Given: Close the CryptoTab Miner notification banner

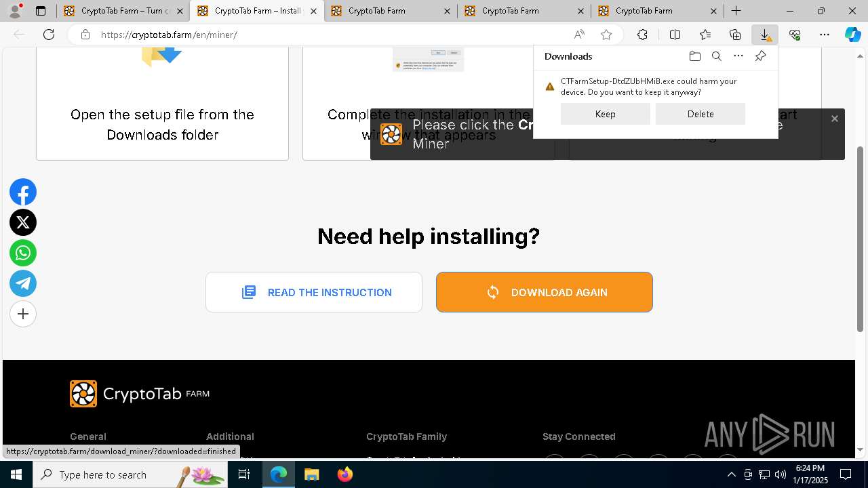Looking at the screenshot, I should (x=835, y=119).
